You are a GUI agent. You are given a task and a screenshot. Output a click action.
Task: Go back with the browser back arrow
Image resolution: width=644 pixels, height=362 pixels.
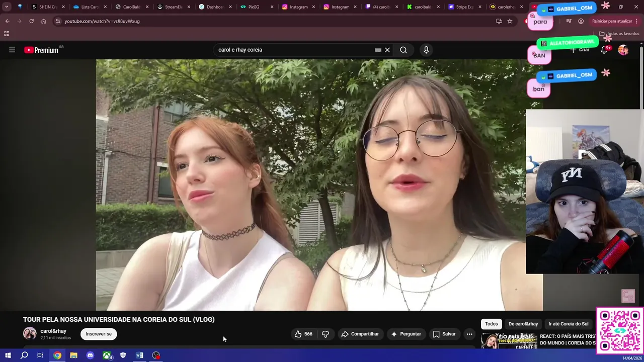tap(7, 21)
